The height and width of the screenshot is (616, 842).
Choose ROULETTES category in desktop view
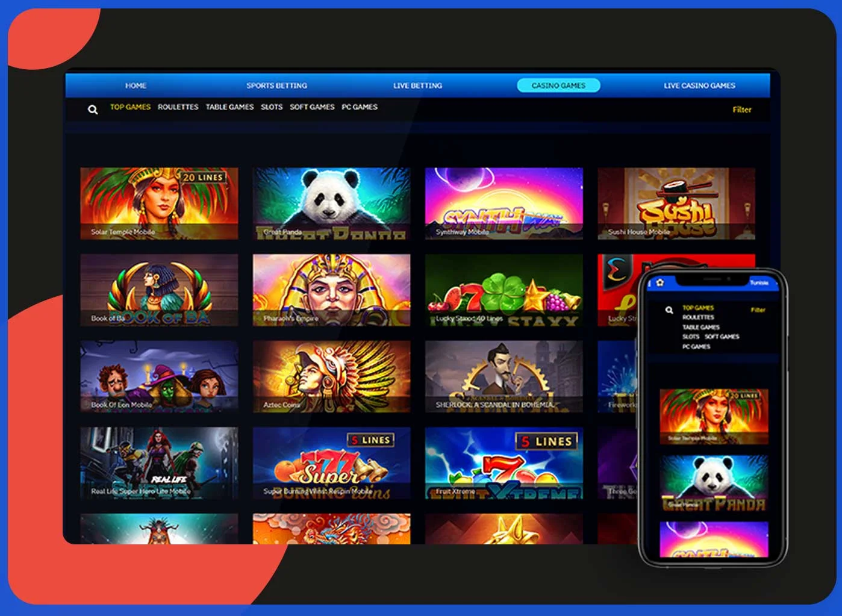[178, 107]
